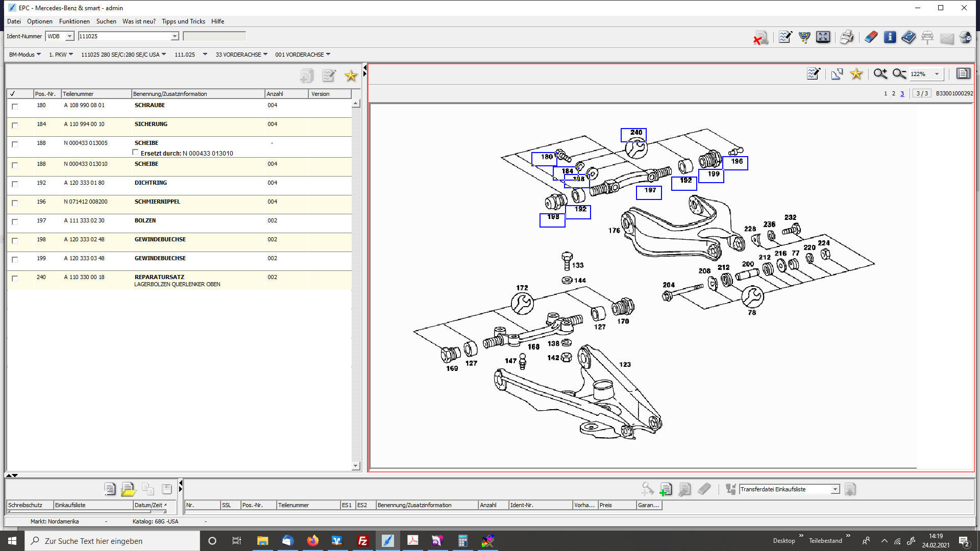Zoom out of the diagram with magnifier minus

point(899,74)
